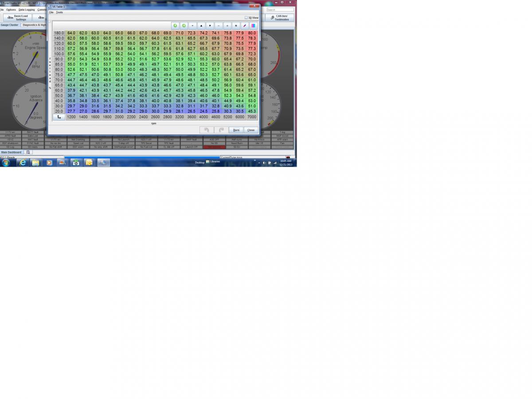Click the 37.9 cell in the 60.0 load row
Viewport: 532px width, 399px height.
[x=71, y=90]
